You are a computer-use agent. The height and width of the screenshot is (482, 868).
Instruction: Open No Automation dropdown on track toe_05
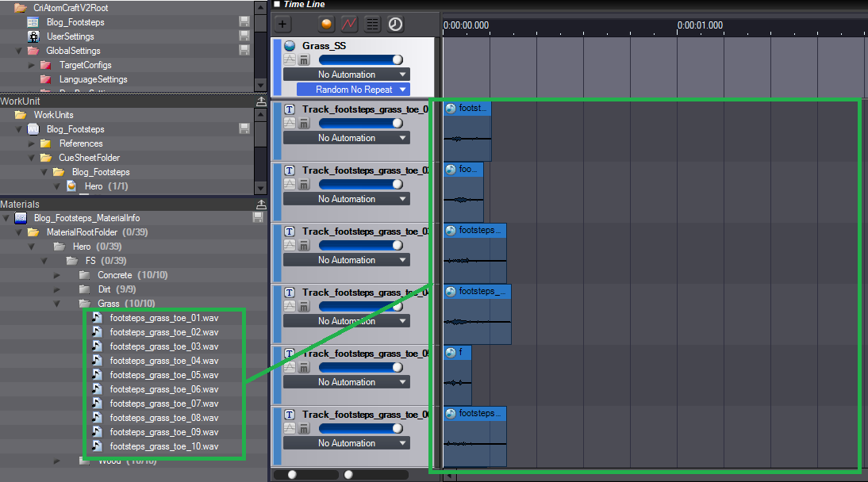[347, 382]
